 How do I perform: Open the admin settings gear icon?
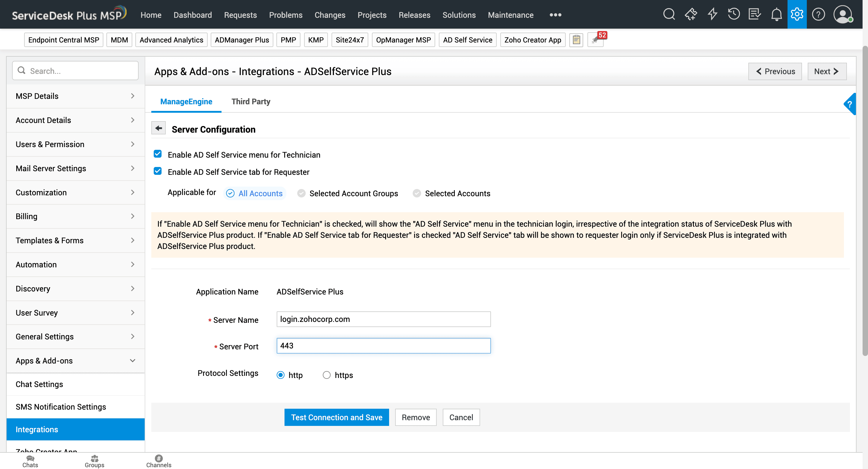pos(797,14)
